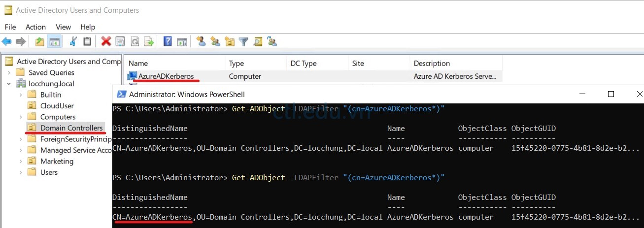The width and height of the screenshot is (644, 228).
Task: Expand the Marketing OU
Action: tap(20, 161)
